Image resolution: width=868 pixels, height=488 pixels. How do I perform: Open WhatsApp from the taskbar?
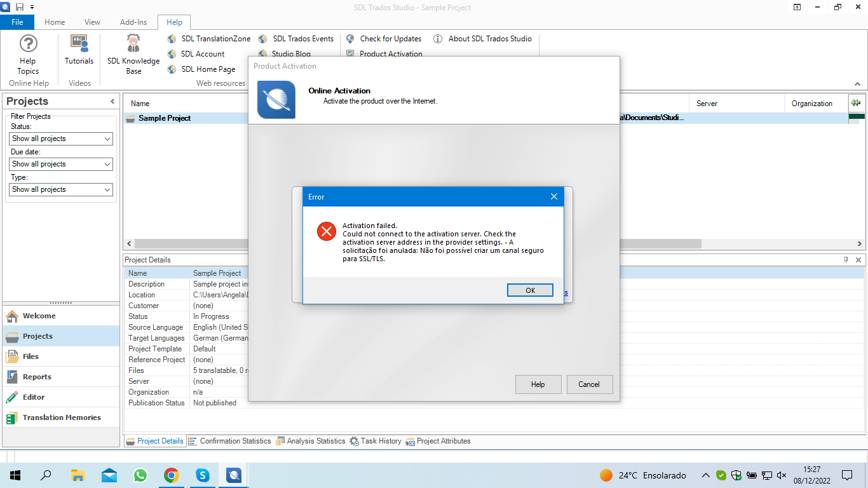(x=140, y=475)
